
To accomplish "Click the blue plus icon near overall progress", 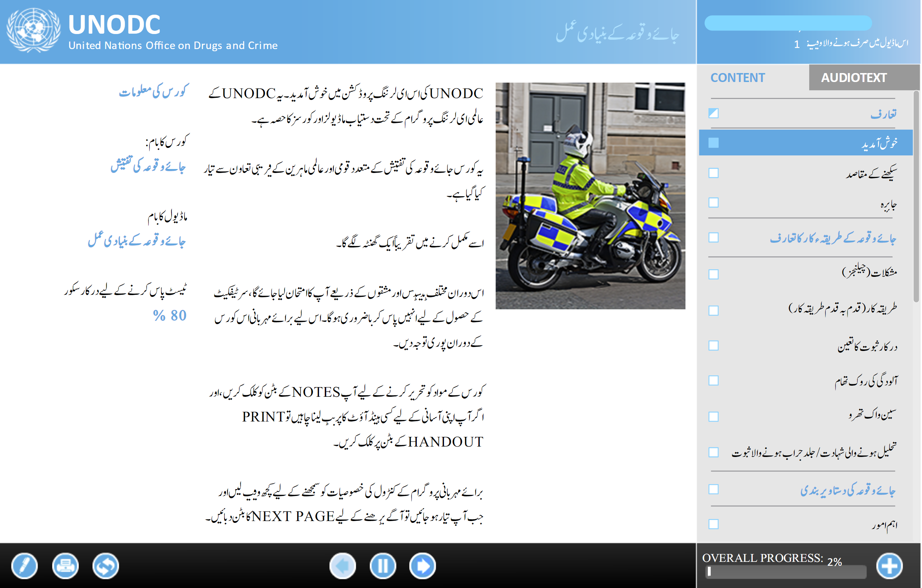I will pos(889,565).
